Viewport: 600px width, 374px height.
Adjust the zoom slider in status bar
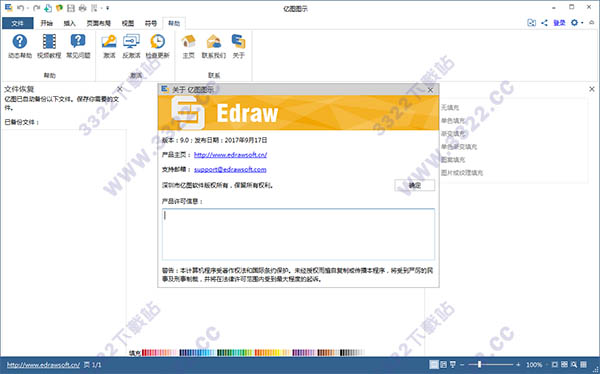point(479,365)
